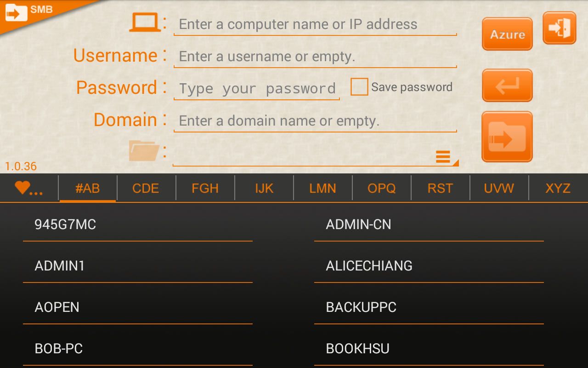Switch to the RST tab
Viewport: 588px width, 368px height.
440,188
